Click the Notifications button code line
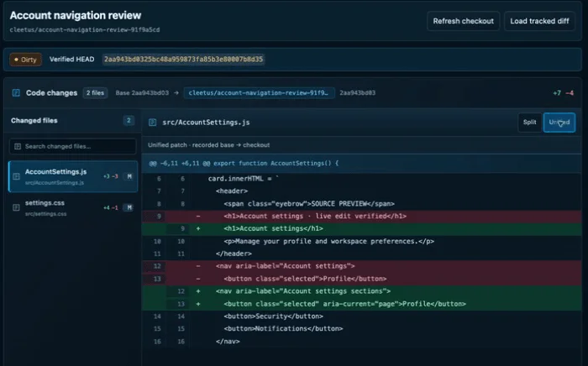Screen dimensions: 588x366 point(361,328)
